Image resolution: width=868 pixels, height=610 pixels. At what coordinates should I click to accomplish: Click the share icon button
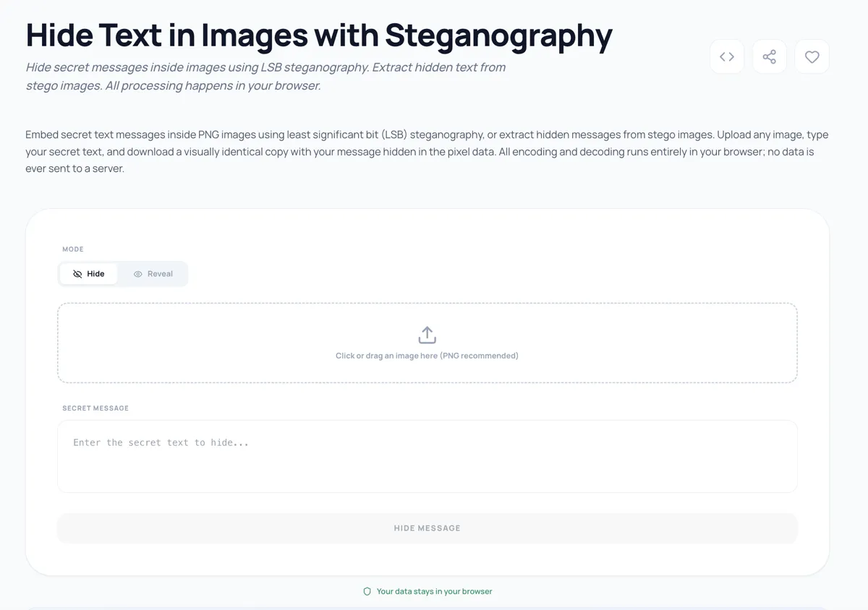tap(770, 57)
